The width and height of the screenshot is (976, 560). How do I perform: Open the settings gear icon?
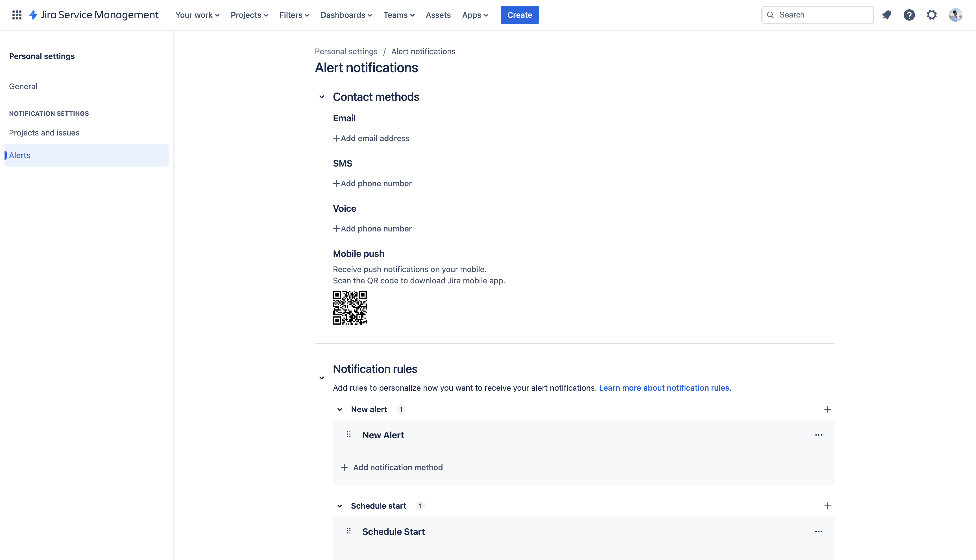[x=931, y=15]
